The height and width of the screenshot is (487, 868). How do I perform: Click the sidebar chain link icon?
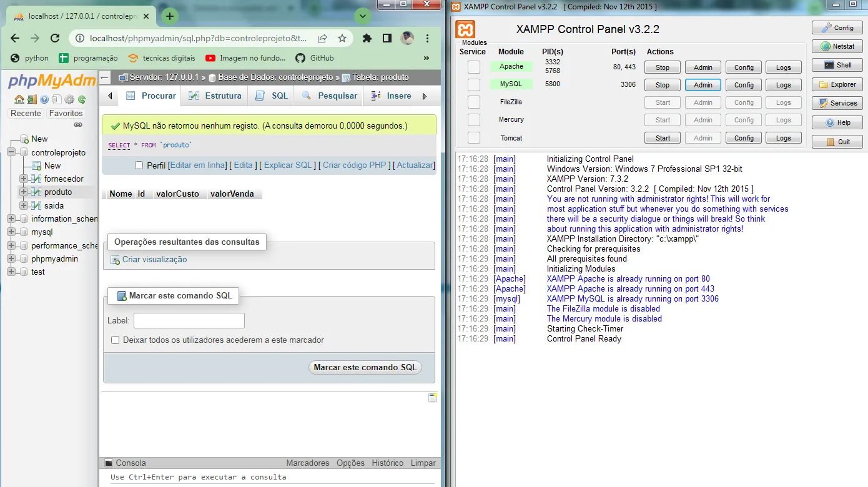pos(78,125)
